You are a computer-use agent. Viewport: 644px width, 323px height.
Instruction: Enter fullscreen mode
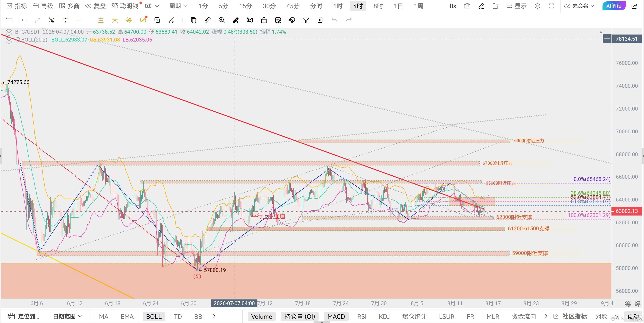click(x=552, y=6)
